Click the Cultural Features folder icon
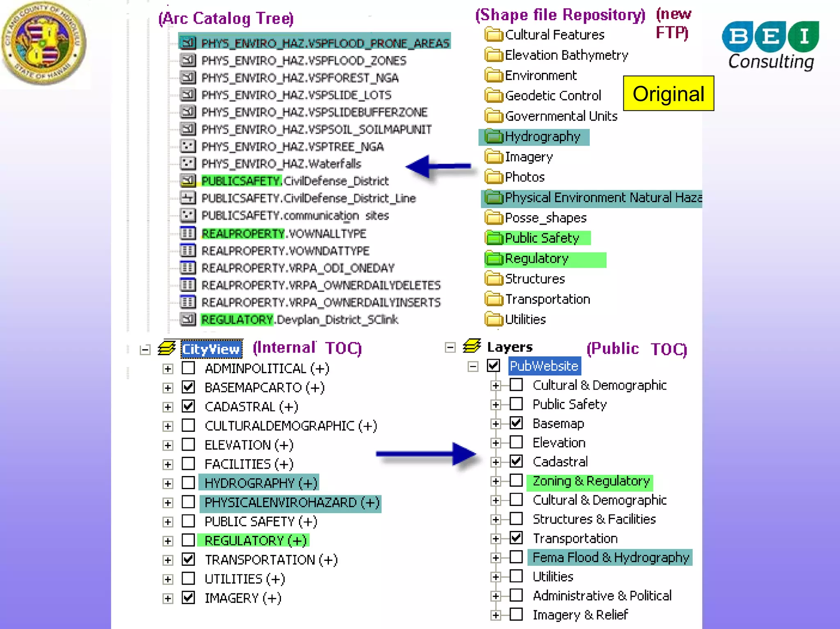The image size is (840, 629). pos(493,35)
